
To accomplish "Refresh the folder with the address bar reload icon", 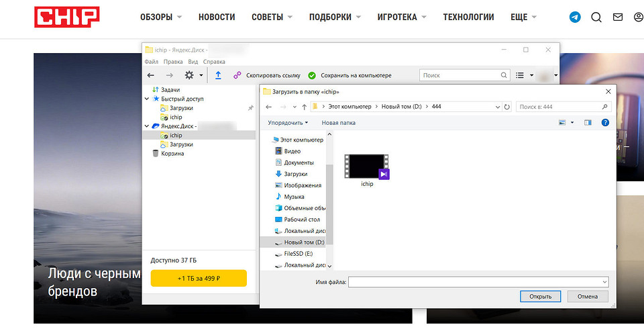I will click(506, 107).
